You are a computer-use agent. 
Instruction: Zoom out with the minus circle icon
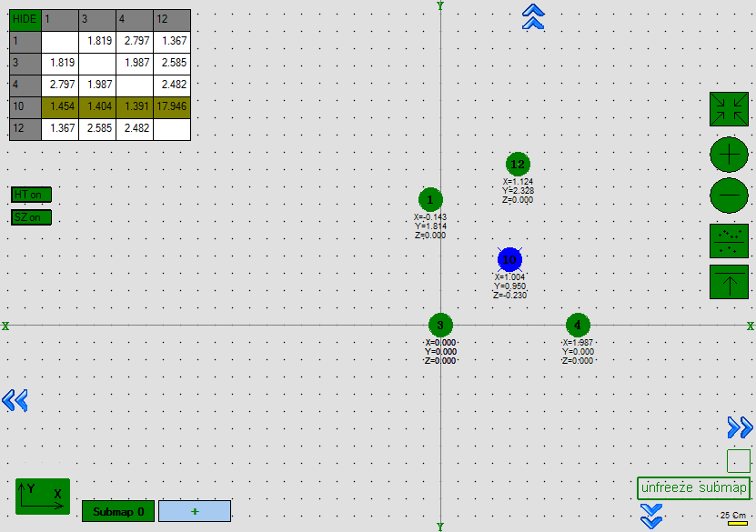[729, 196]
